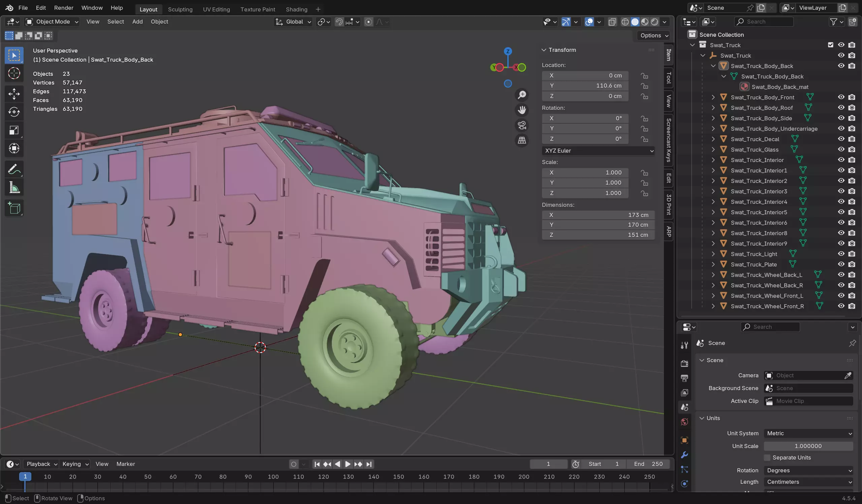Toggle viewport overlays display
This screenshot has height=504, width=862.
point(589,22)
